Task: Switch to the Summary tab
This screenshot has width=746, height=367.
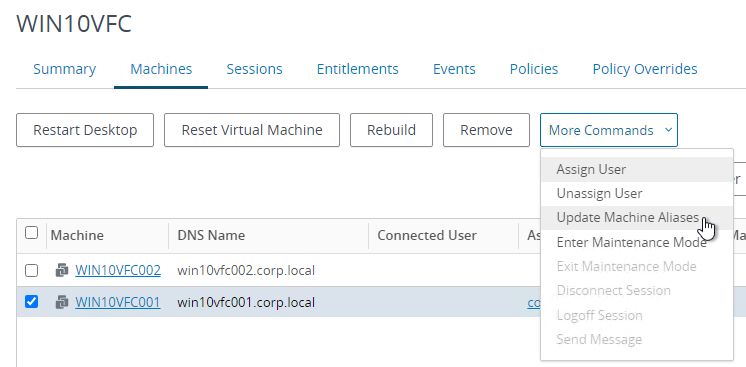Action: pyautogui.click(x=65, y=69)
